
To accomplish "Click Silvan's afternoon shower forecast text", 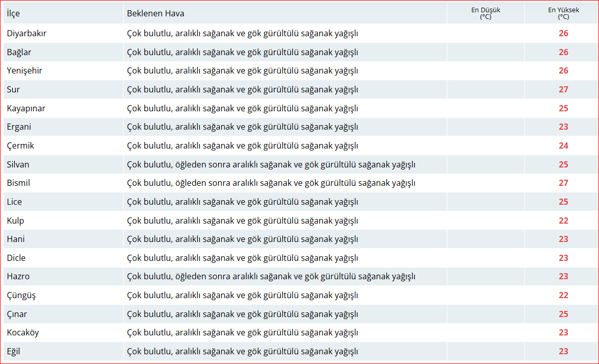I will point(271,164).
